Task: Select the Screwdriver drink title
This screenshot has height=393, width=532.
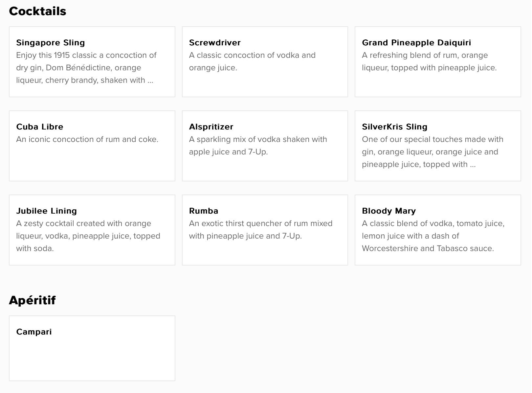Action: point(215,43)
